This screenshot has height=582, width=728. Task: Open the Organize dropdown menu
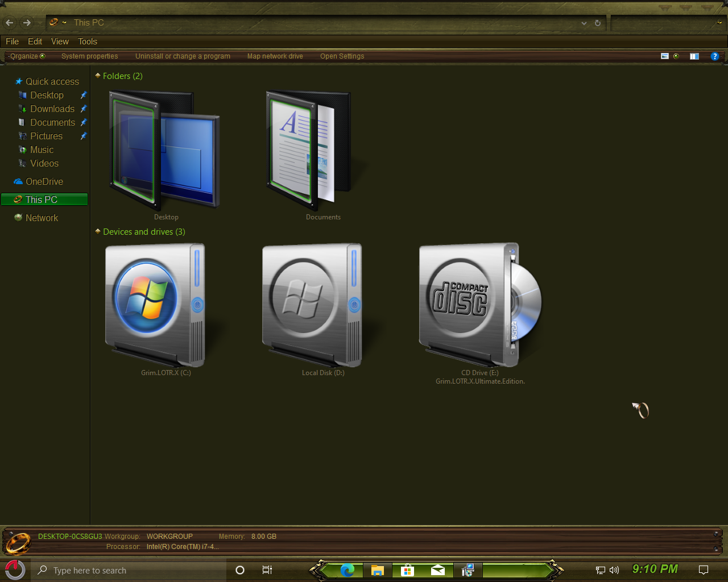[27, 56]
